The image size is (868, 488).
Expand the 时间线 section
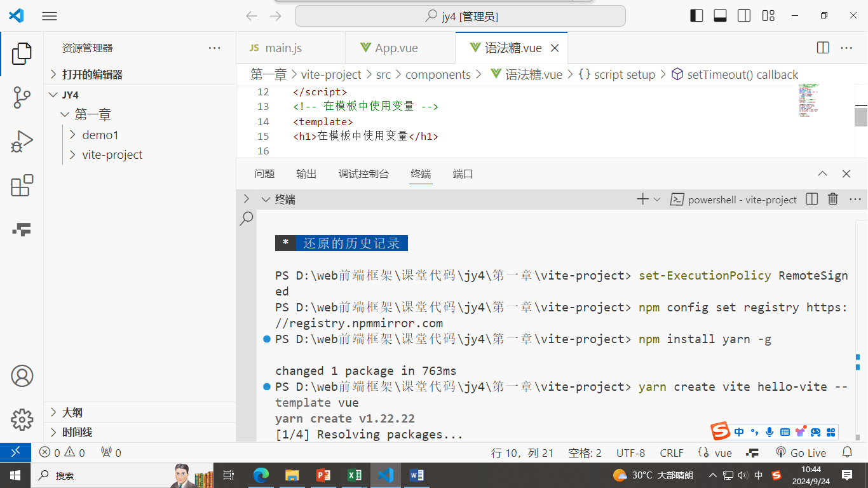tap(140, 432)
